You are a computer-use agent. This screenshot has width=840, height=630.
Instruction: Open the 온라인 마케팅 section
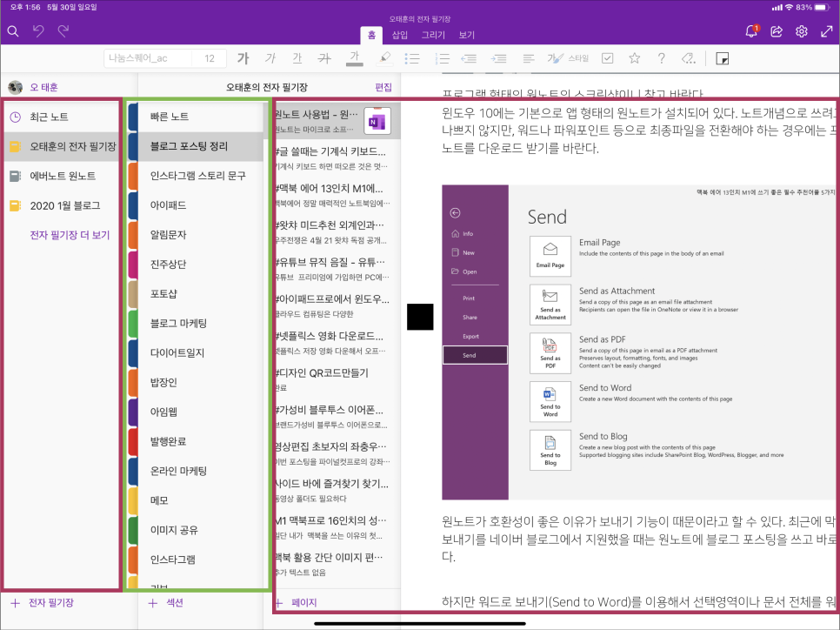coord(196,471)
